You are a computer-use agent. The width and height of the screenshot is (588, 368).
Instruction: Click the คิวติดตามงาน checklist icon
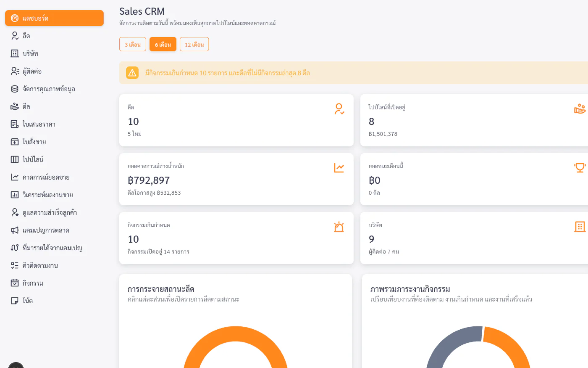pyautogui.click(x=15, y=265)
